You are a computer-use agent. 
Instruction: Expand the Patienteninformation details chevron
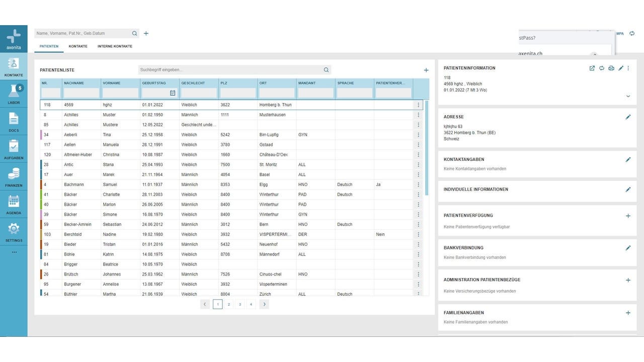628,96
